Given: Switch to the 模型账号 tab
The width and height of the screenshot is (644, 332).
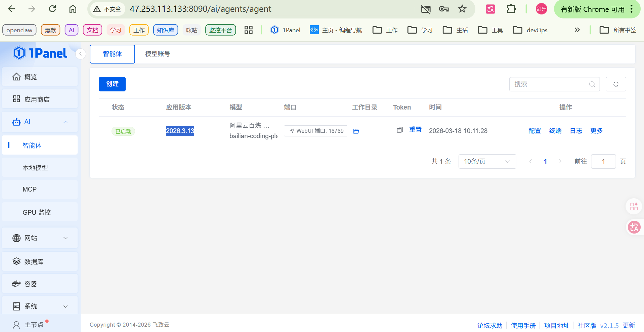Looking at the screenshot, I should tap(158, 54).
